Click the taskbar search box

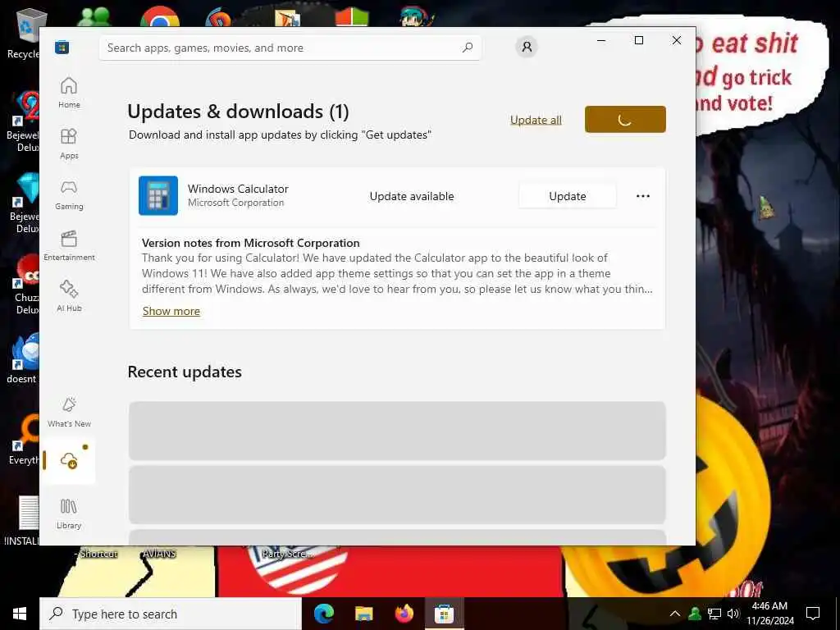click(171, 614)
